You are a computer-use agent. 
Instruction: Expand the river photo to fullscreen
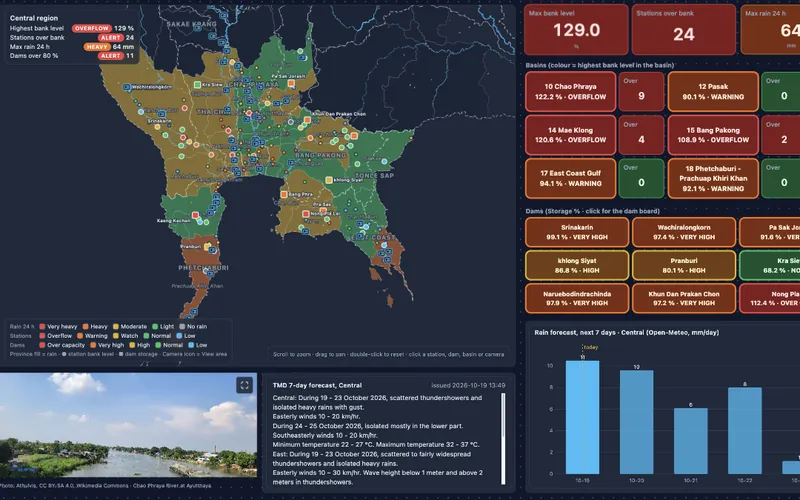244,385
